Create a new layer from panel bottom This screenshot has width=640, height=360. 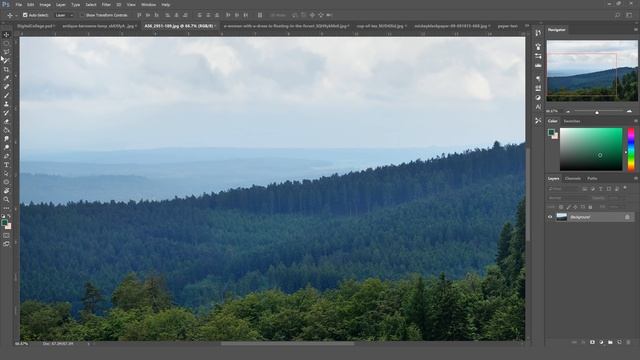619,342
